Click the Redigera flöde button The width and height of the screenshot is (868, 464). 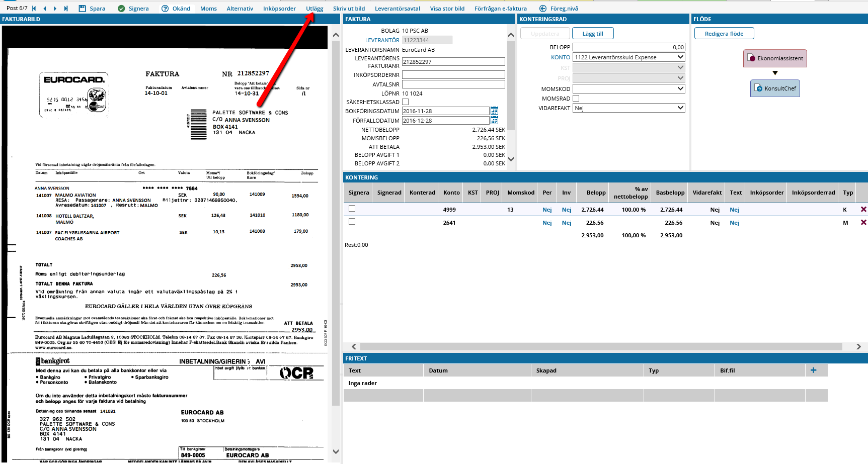coord(724,33)
